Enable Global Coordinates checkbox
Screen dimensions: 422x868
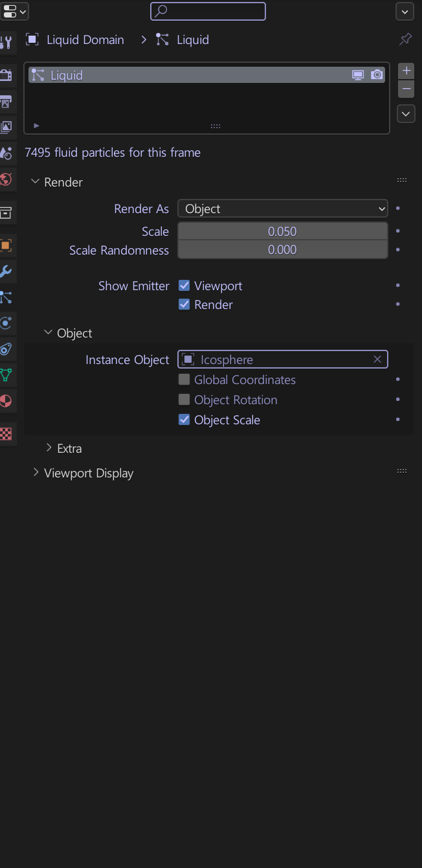[x=184, y=380]
